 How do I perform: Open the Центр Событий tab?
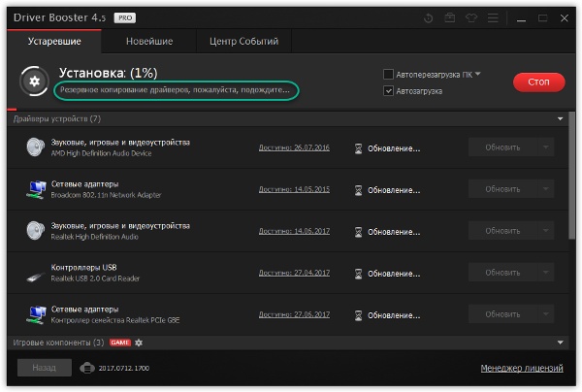(x=243, y=41)
